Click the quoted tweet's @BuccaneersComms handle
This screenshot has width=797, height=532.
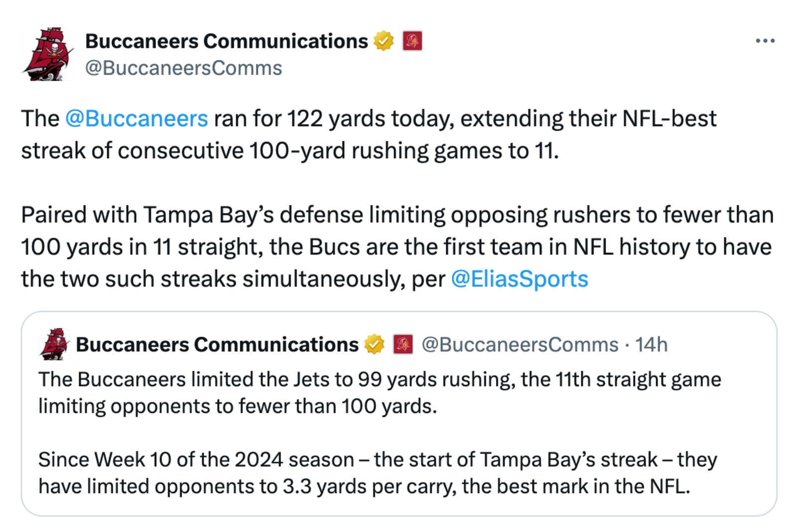(518, 344)
